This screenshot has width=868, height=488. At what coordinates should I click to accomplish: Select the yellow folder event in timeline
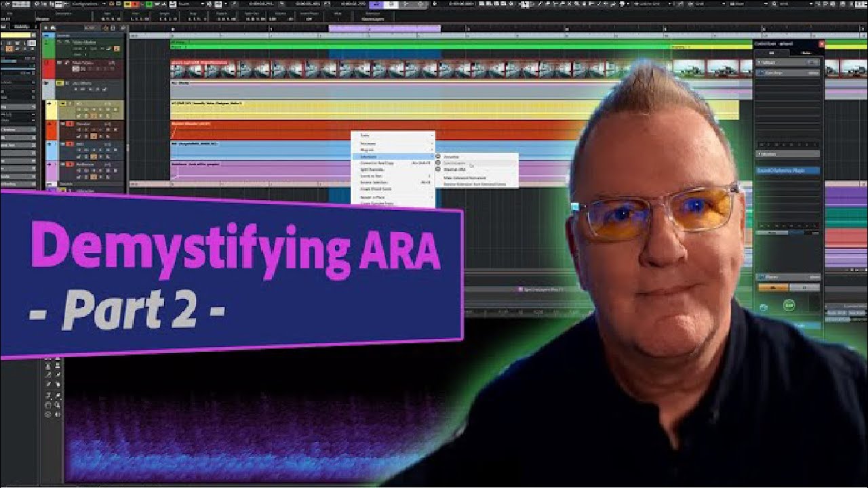pos(454,110)
